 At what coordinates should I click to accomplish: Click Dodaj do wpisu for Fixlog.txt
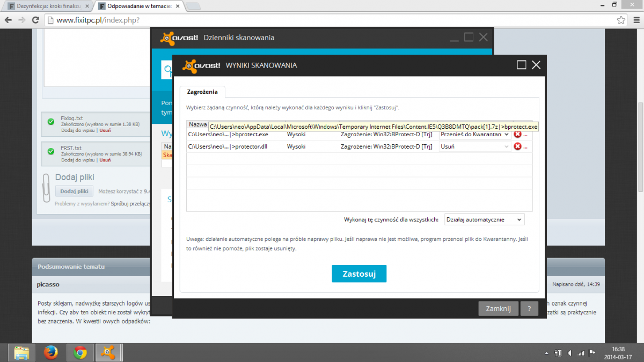[78, 130]
